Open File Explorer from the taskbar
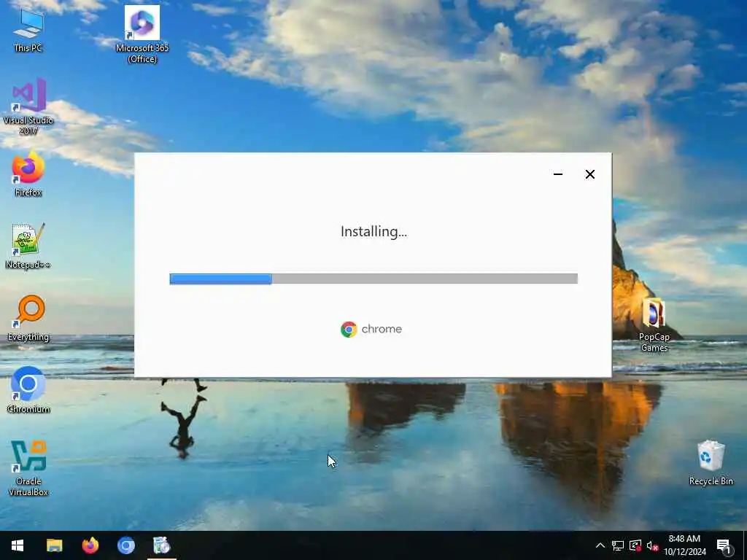The image size is (747, 560). [54, 545]
